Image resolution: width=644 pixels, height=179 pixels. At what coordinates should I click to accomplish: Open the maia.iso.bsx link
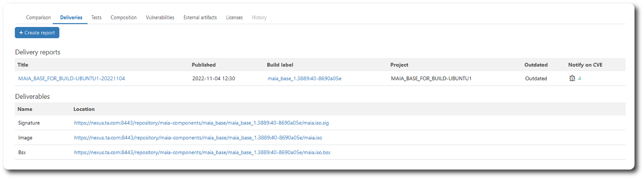pos(202,153)
